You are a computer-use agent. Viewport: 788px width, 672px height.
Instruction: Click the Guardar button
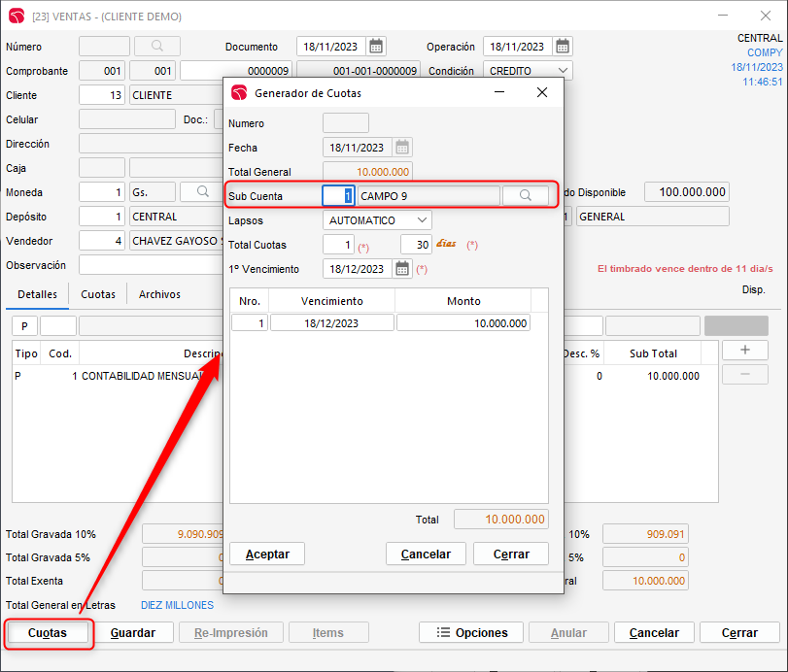pos(134,632)
